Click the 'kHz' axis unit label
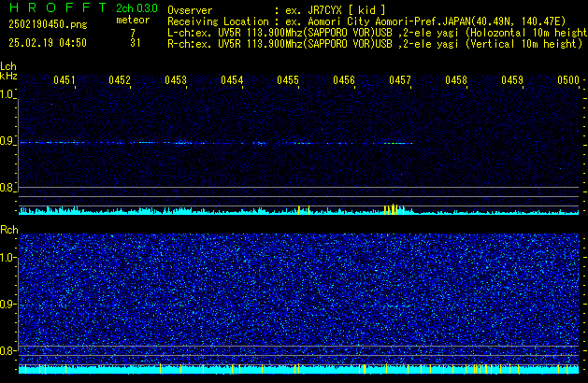 coord(8,76)
